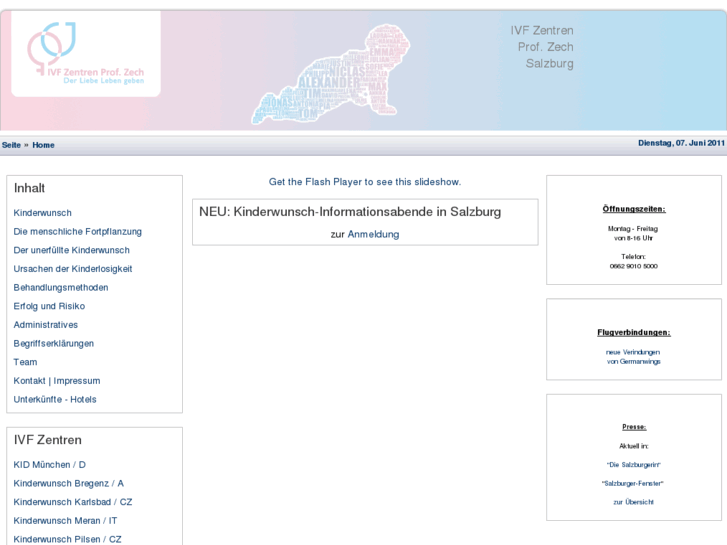727x545 pixels.
Task: Open Der unerfüllte Kinderwunsch page
Action: coord(72,250)
